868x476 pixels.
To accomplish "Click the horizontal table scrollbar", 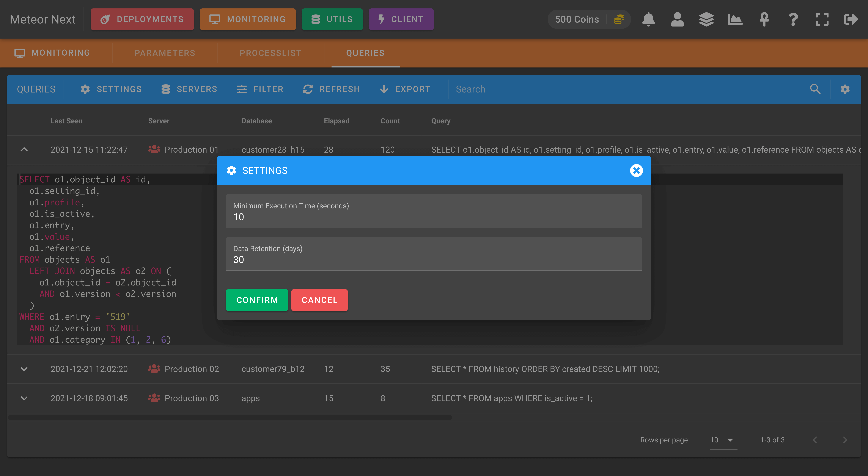I will [230, 418].
